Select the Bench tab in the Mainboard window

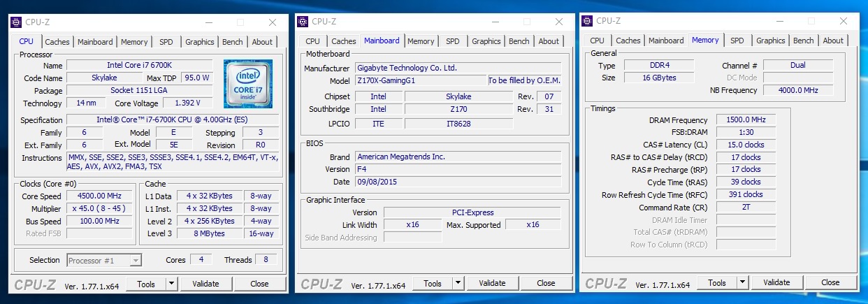[x=519, y=41]
